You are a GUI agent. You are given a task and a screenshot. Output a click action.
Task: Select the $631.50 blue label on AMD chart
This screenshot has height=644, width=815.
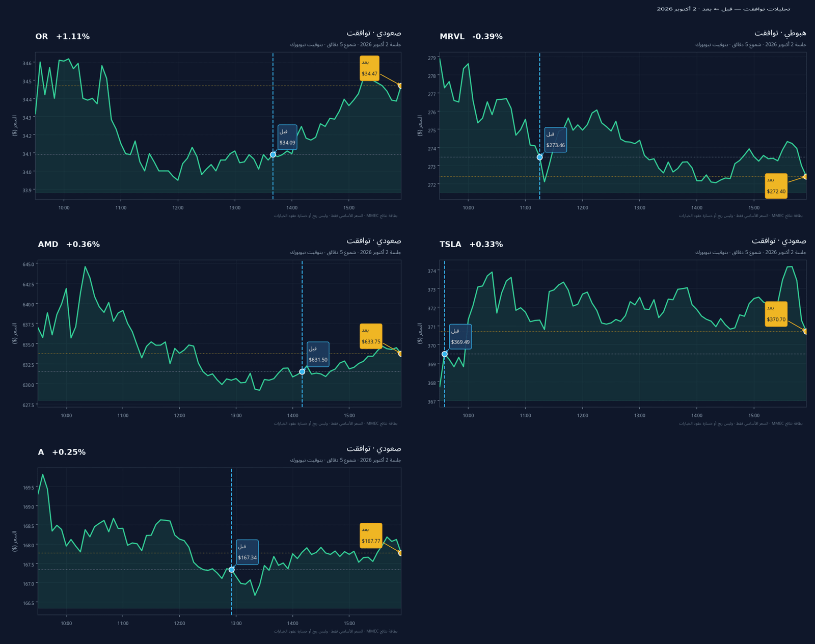click(x=318, y=354)
